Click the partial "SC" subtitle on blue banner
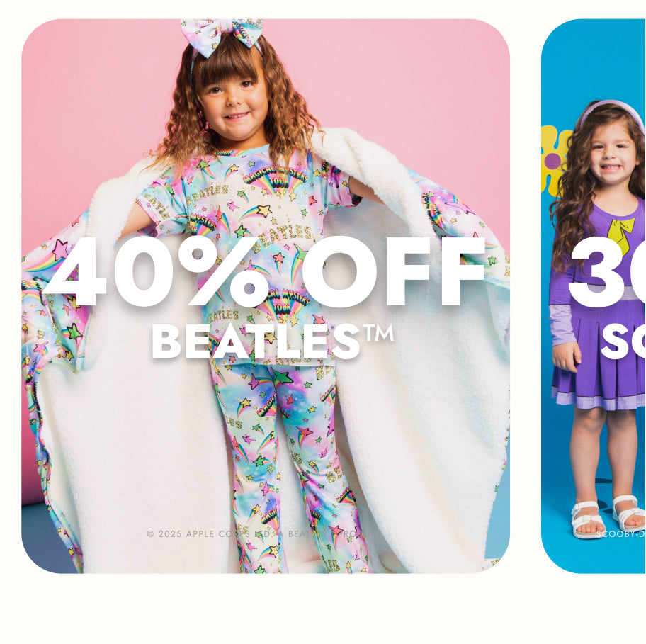 pos(623,341)
